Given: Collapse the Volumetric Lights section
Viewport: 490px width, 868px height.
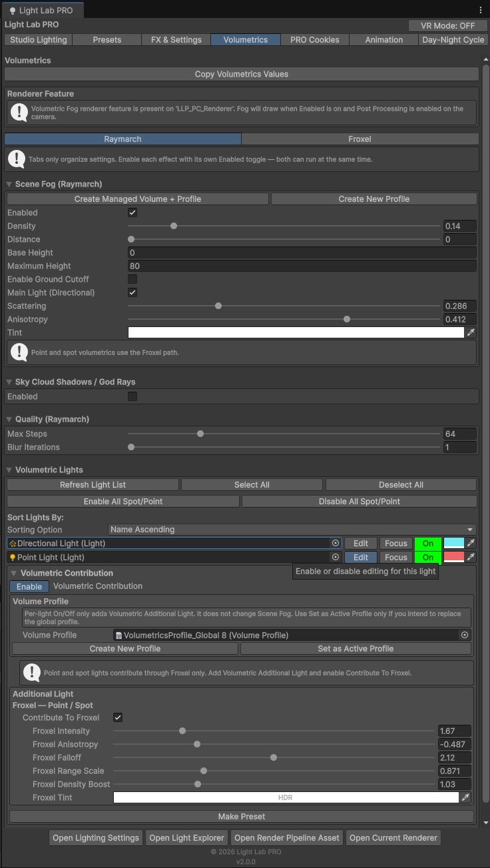Looking at the screenshot, I should point(9,470).
